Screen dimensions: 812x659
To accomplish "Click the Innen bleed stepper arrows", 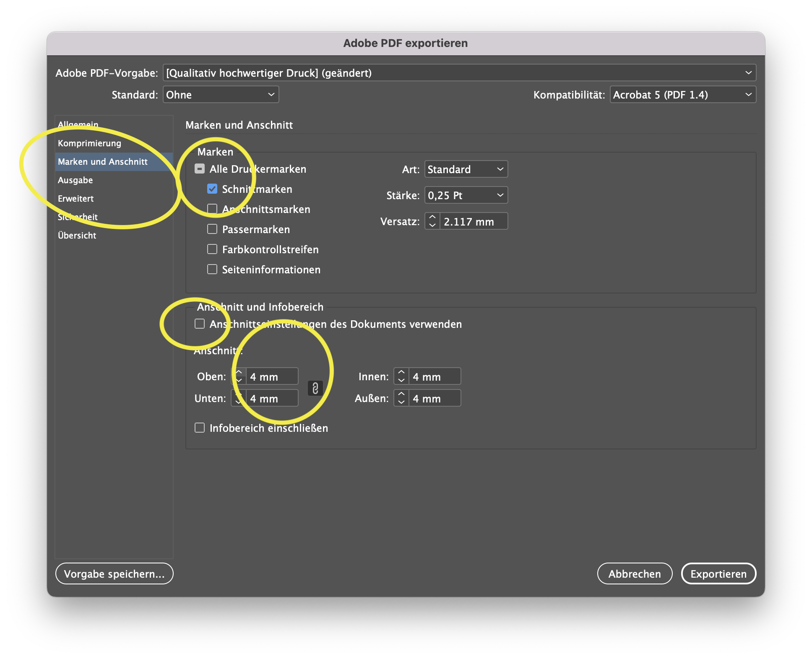I will 401,376.
